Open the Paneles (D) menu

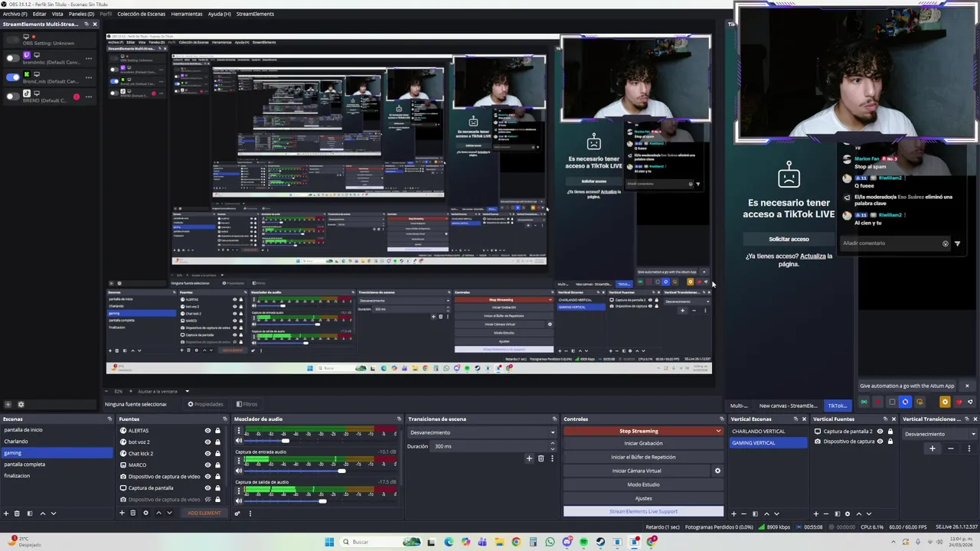click(x=81, y=14)
